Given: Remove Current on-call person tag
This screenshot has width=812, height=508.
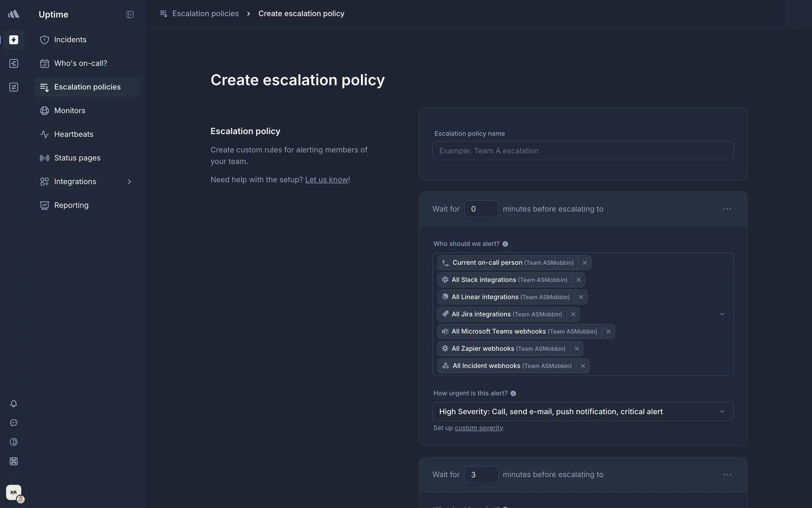Looking at the screenshot, I should coord(584,262).
